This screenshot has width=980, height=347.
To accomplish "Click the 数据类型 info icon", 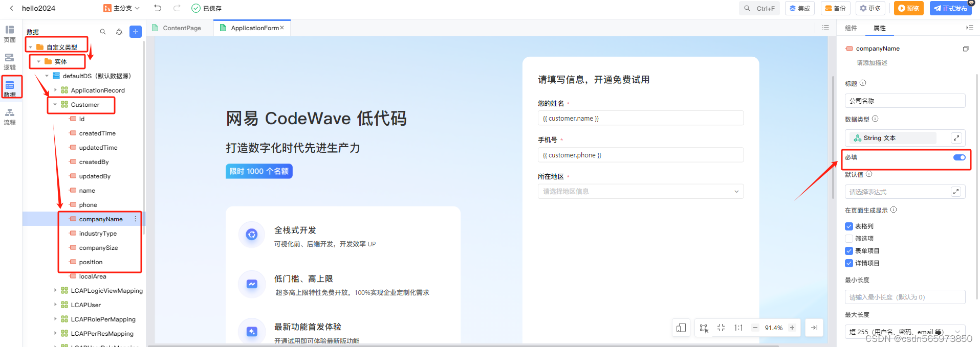I will click(x=875, y=119).
